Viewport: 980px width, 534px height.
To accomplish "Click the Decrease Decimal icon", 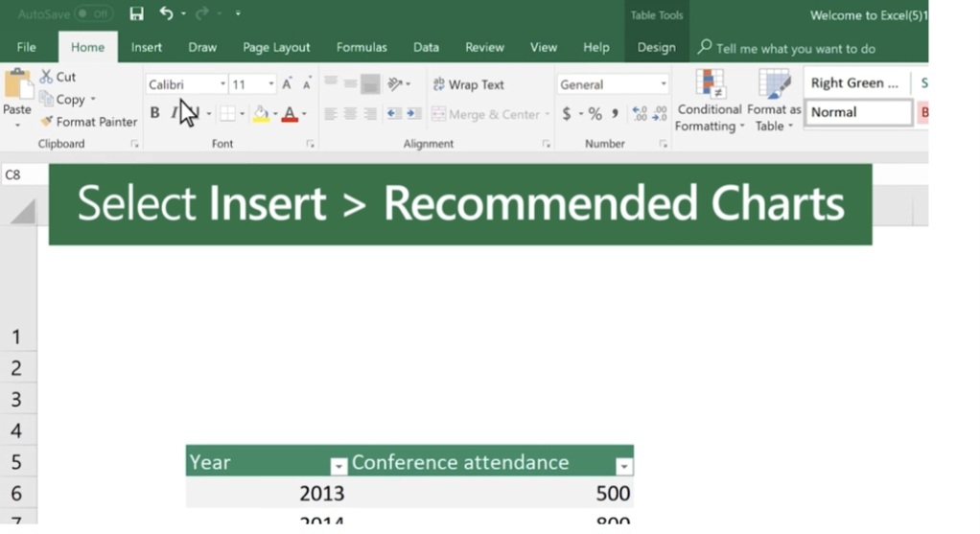I will (x=660, y=114).
